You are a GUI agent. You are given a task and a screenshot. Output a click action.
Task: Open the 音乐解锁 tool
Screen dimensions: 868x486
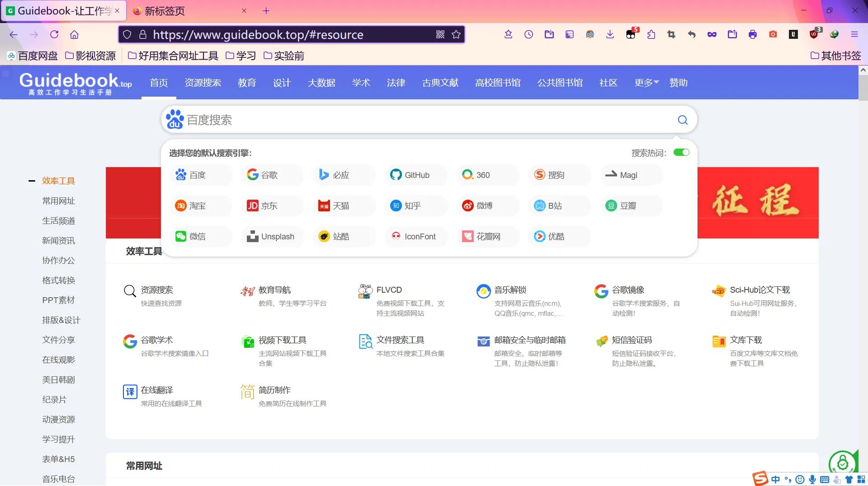pos(509,290)
